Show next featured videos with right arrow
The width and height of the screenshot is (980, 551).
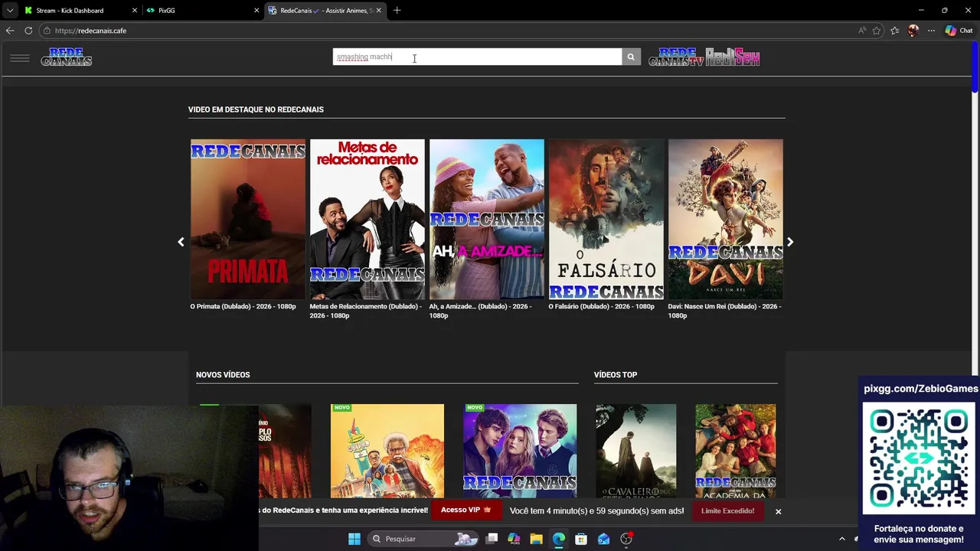pyautogui.click(x=790, y=242)
